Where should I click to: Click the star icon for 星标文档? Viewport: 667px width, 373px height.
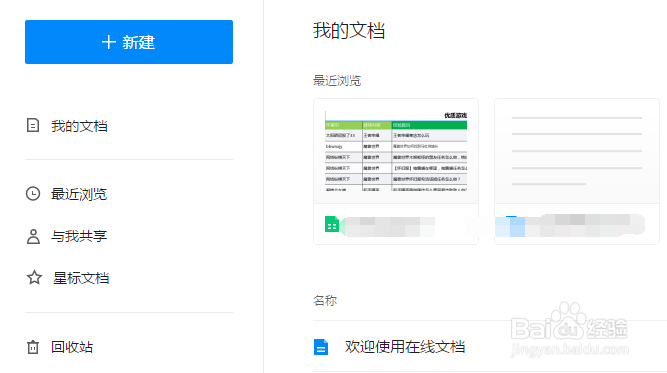(34, 278)
